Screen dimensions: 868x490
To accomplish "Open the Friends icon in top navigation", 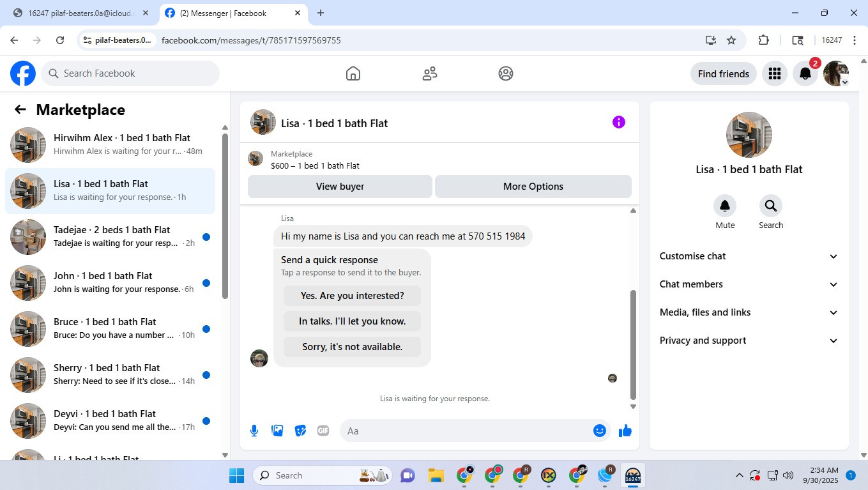I will (430, 73).
